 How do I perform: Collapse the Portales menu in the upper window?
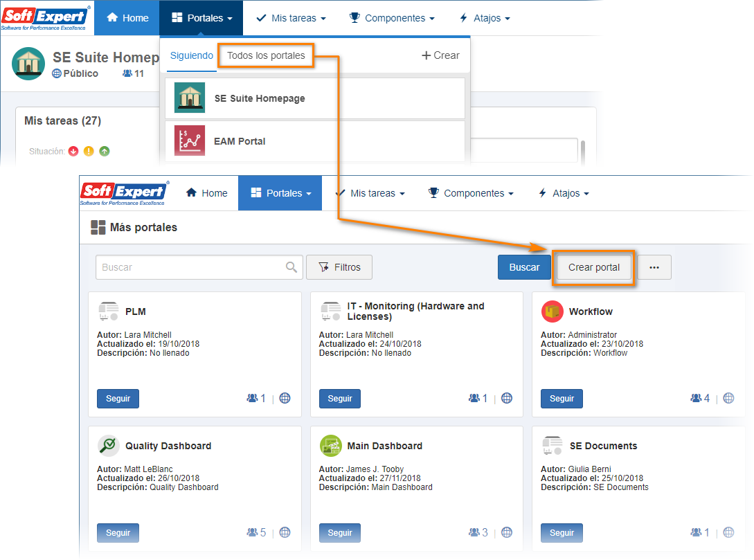click(x=201, y=18)
